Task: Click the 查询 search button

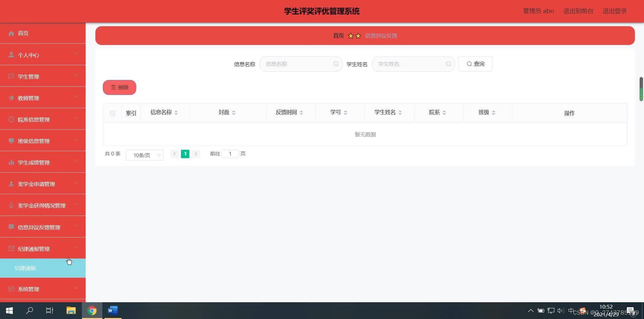Action: (x=475, y=64)
